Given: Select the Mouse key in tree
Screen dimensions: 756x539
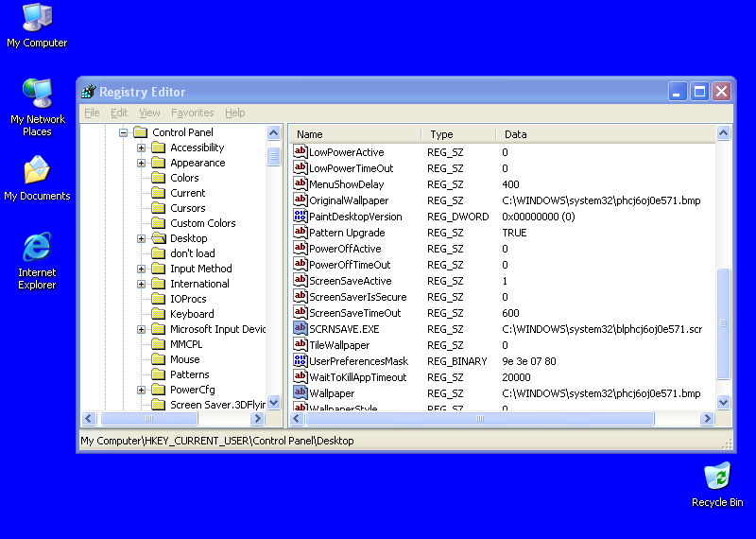Looking at the screenshot, I should tap(184, 359).
